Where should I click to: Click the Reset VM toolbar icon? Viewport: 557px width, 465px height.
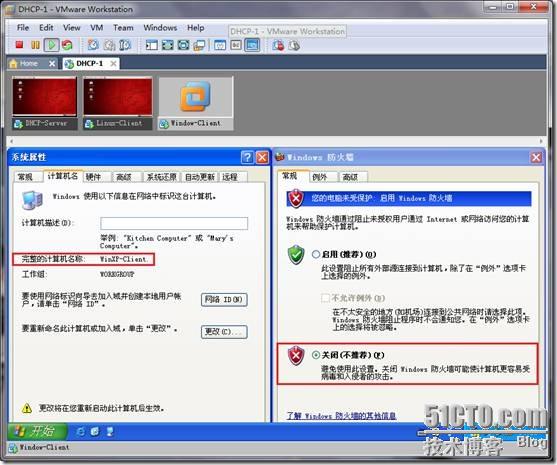67,45
